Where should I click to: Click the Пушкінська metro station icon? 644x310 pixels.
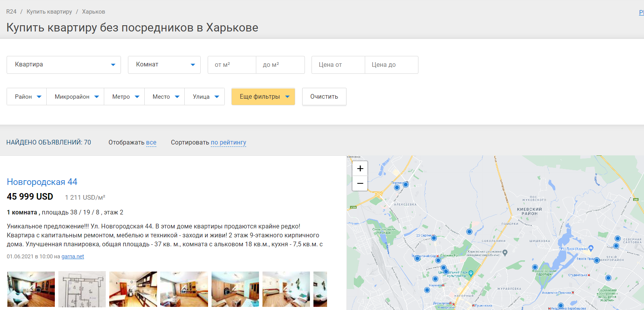(x=473, y=306)
